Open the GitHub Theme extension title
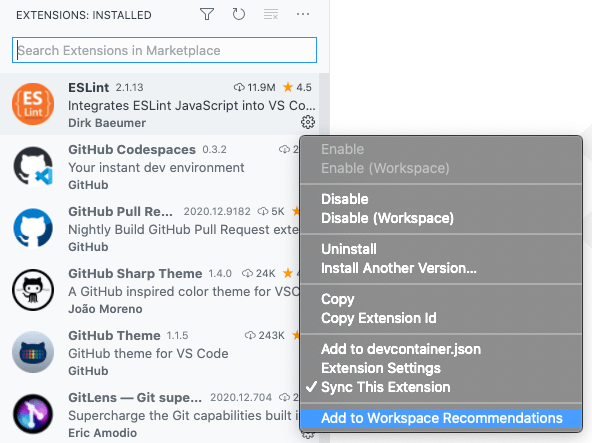 coord(114,335)
